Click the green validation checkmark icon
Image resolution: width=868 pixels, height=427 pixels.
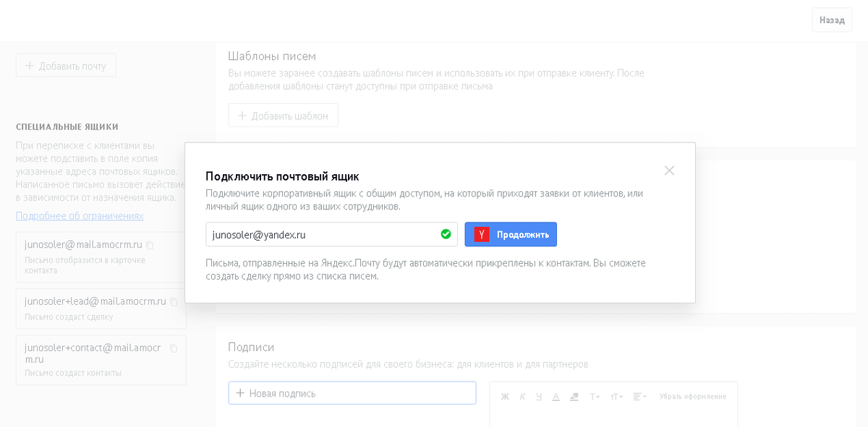tap(446, 234)
